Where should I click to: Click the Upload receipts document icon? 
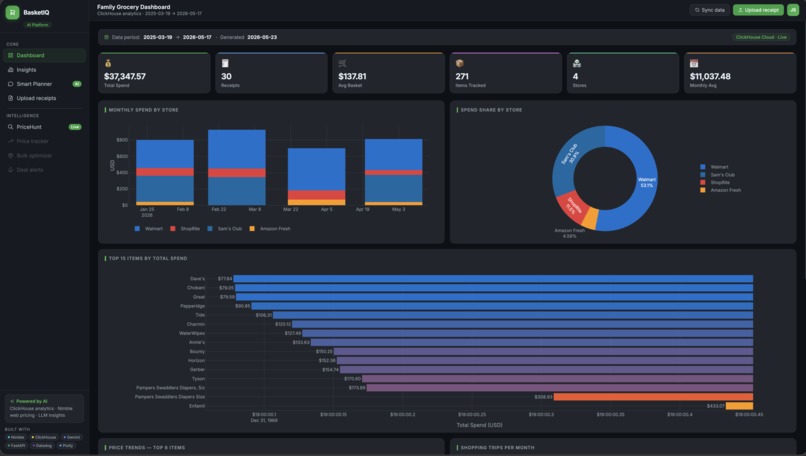10,98
